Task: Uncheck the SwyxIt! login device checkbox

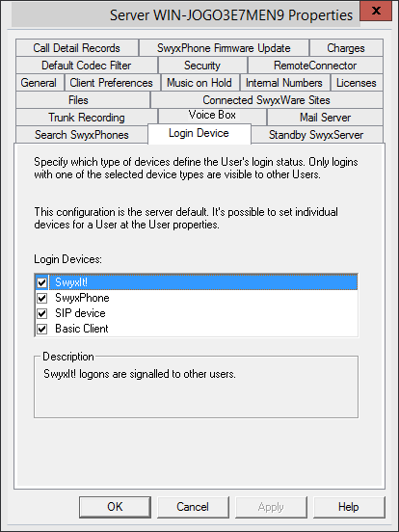Action: coord(42,282)
